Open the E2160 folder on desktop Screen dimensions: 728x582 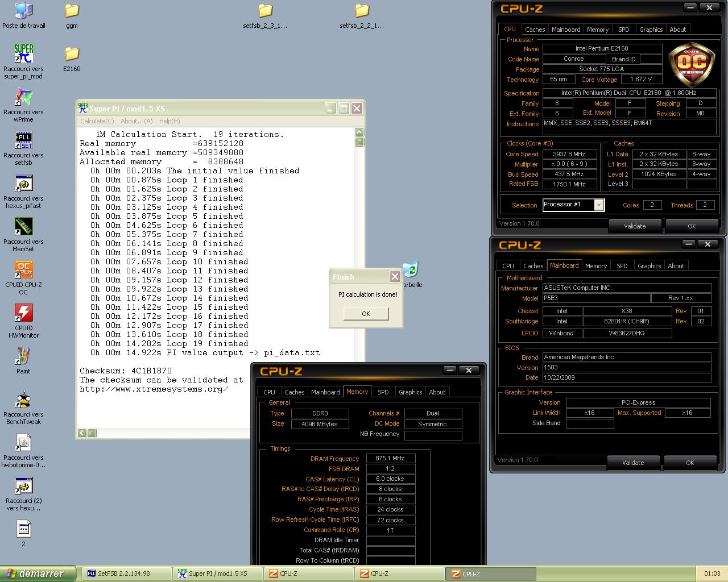pyautogui.click(x=72, y=54)
